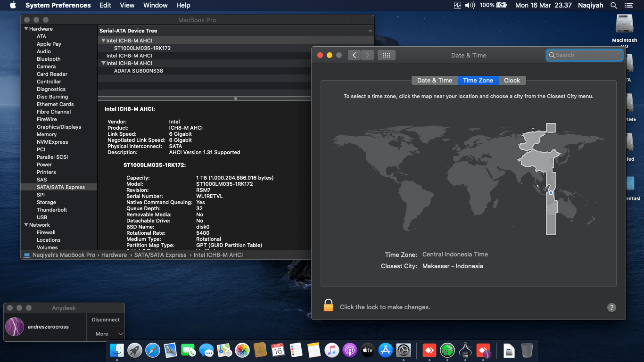Switch to Date & Time tab
This screenshot has height=362, width=644.
point(435,80)
